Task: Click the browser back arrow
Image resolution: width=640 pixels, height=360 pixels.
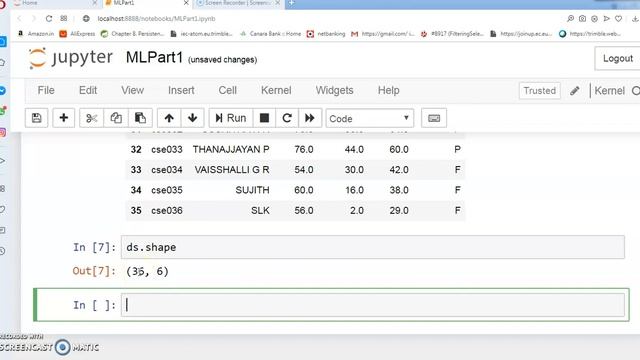Action: [x=19, y=18]
